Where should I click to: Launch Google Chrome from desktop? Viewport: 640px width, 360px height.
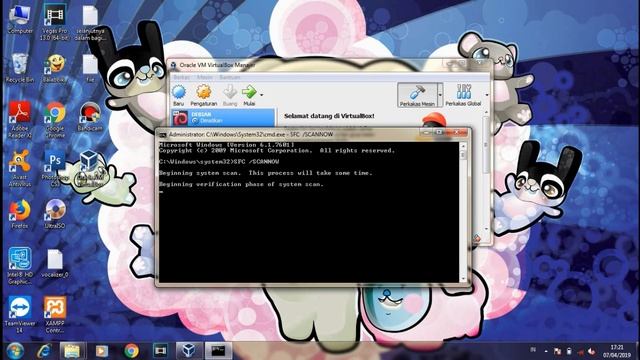pos(55,119)
